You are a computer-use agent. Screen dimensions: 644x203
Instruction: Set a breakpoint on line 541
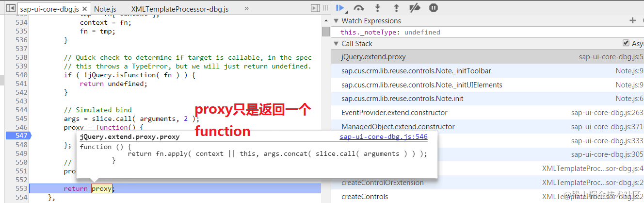click(x=21, y=84)
